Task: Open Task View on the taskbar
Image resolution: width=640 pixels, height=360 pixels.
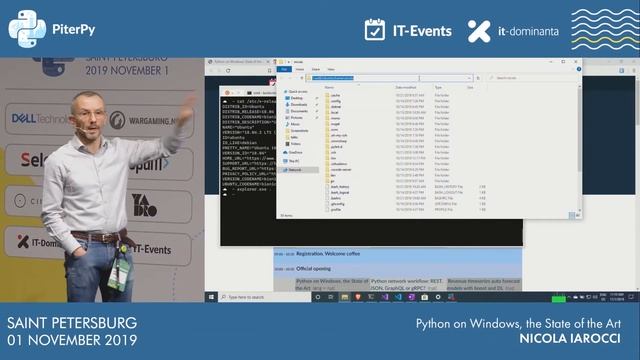Action: (x=331, y=297)
